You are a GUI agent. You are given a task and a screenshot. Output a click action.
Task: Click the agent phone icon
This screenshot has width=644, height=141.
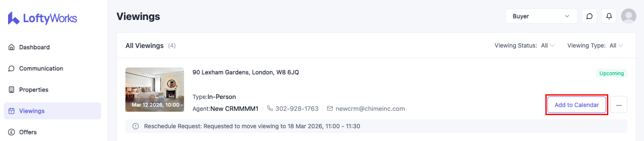click(270, 109)
